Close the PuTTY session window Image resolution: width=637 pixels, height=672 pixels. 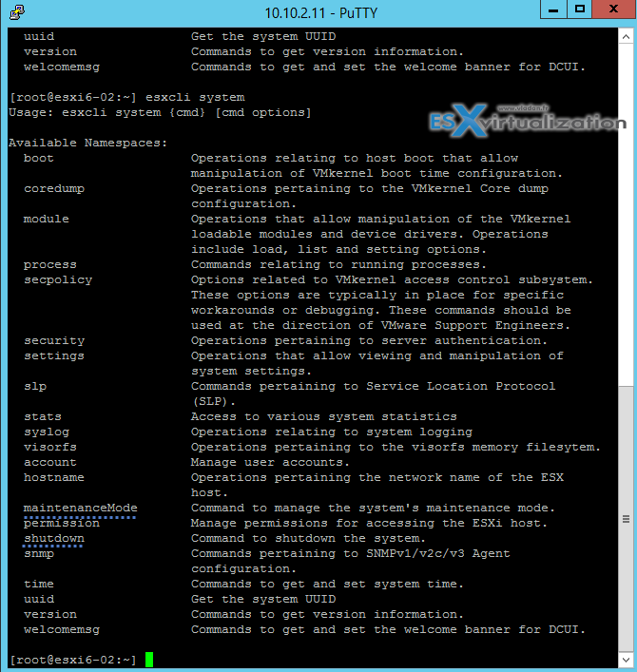click(613, 10)
